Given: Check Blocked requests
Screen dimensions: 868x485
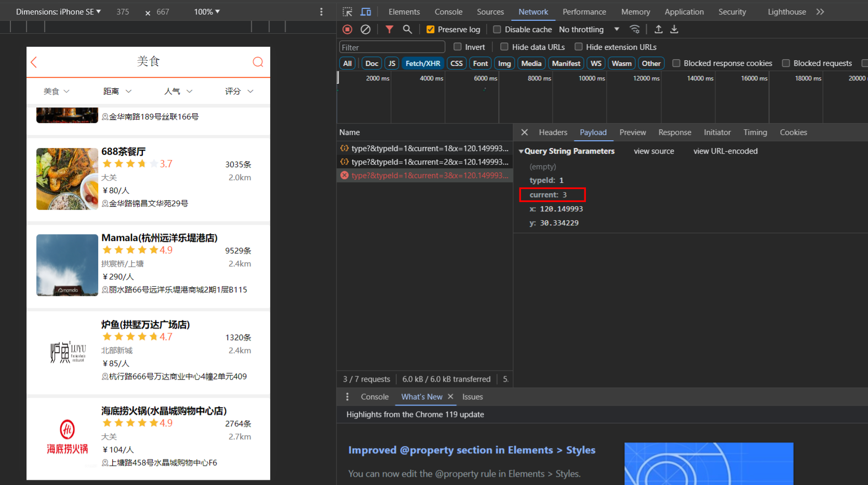Looking at the screenshot, I should tap(786, 63).
